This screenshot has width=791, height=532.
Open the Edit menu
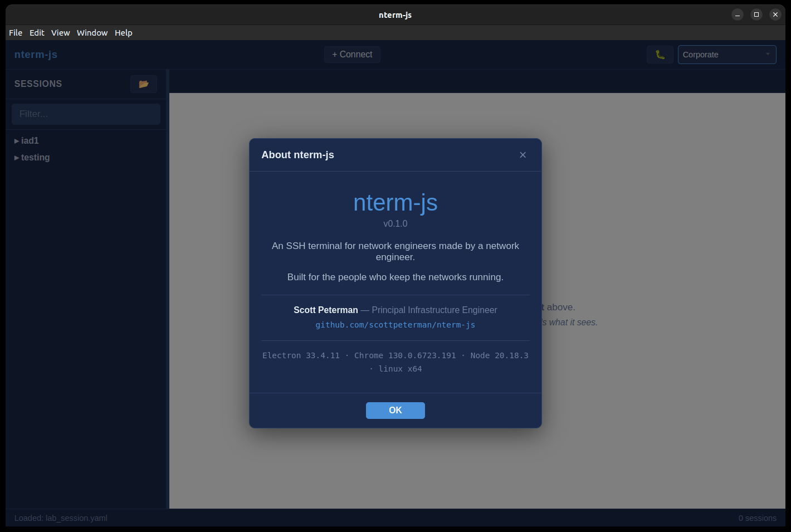(37, 32)
